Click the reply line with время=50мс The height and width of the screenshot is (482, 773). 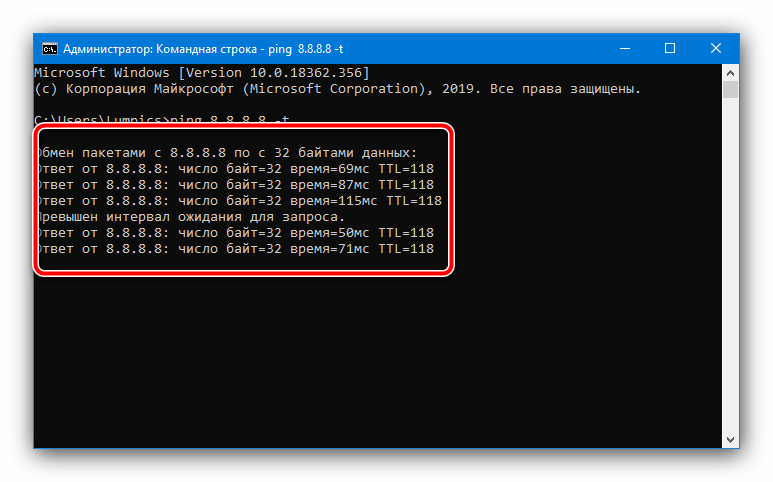pyautogui.click(x=236, y=233)
